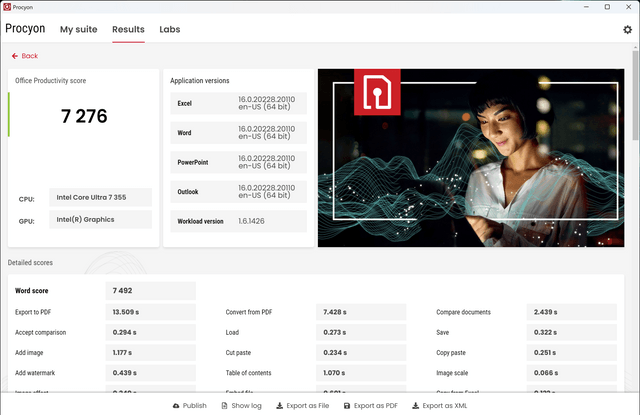Click the Export as PDF save icon
This screenshot has width=640, height=415.
pyautogui.click(x=347, y=406)
